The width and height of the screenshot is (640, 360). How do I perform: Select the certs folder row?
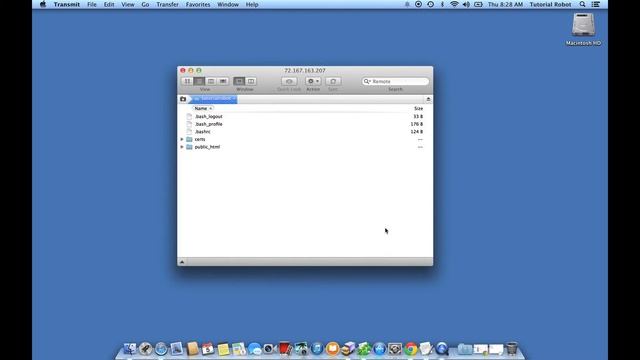point(305,139)
